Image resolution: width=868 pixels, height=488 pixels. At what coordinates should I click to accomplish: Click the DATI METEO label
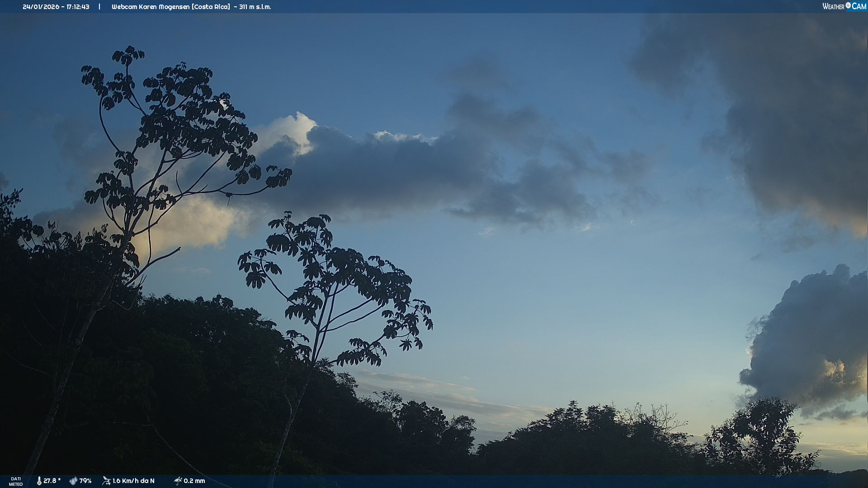pos(16,481)
